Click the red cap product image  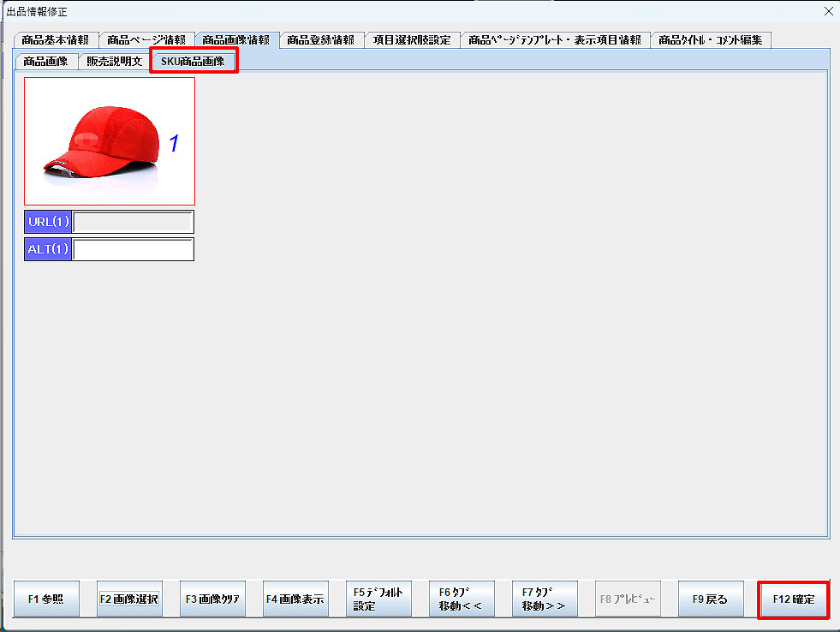coord(110,141)
